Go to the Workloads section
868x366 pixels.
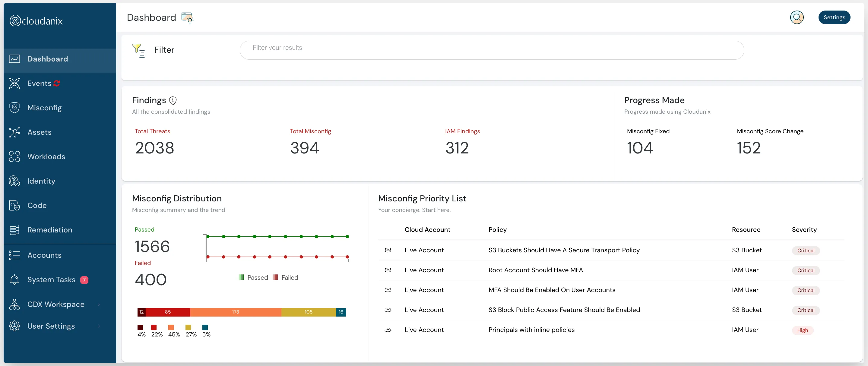coord(46,156)
